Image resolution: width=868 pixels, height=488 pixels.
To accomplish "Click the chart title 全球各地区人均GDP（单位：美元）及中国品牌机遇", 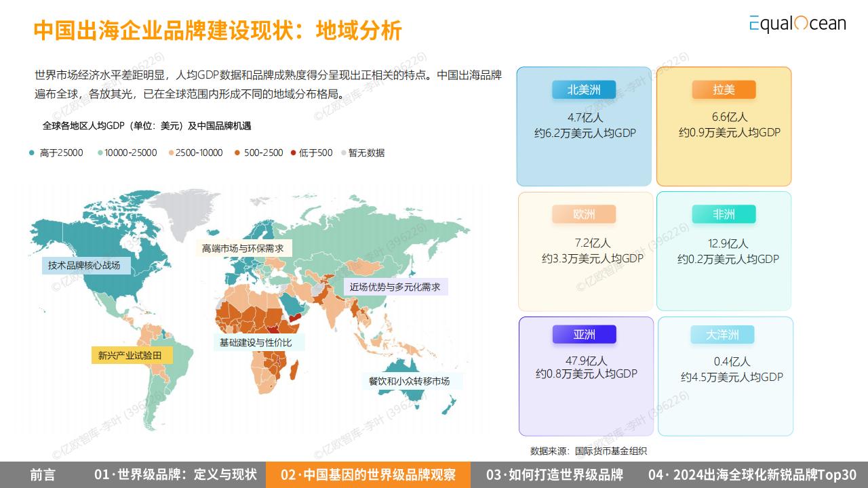I will coord(146,126).
